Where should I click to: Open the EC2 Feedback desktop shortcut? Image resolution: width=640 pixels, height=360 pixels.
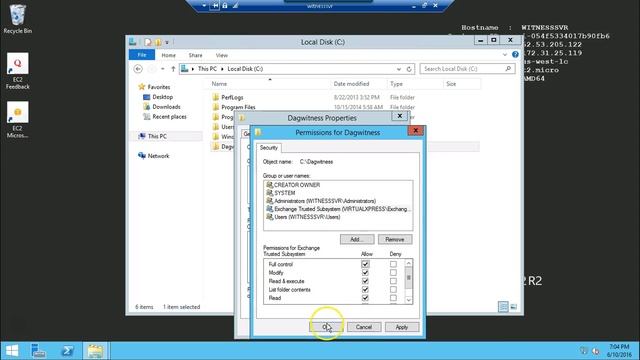pyautogui.click(x=18, y=71)
